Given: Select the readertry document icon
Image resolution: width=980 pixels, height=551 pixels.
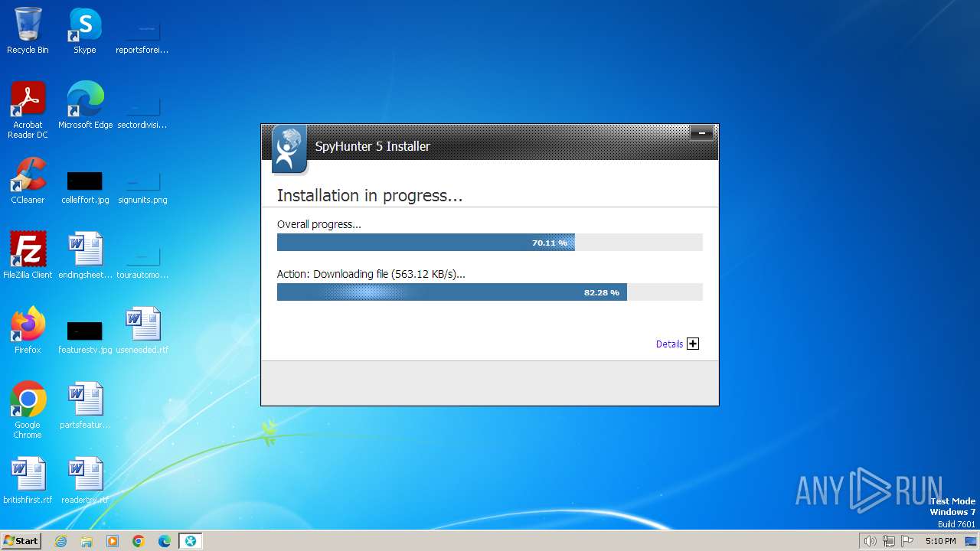Looking at the screenshot, I should pyautogui.click(x=85, y=481).
